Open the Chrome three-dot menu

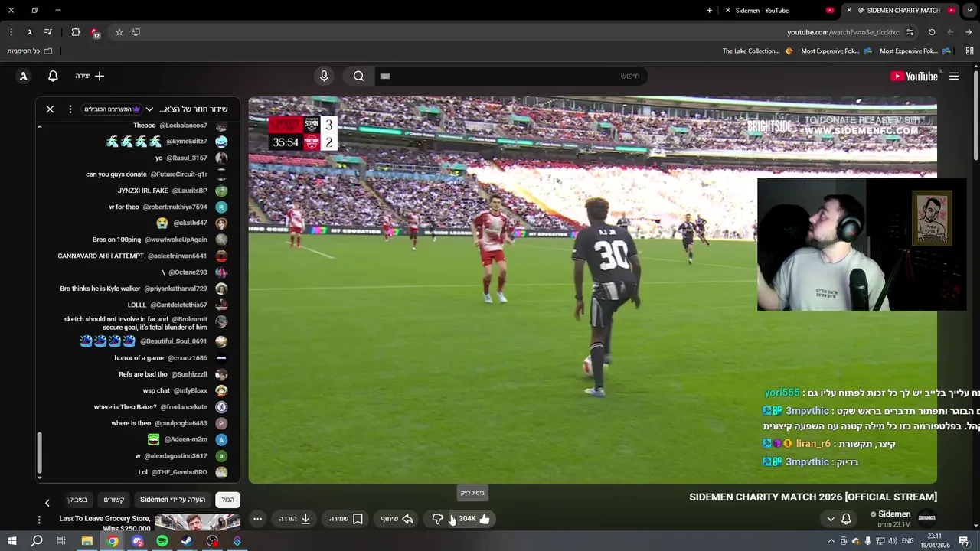point(11,32)
